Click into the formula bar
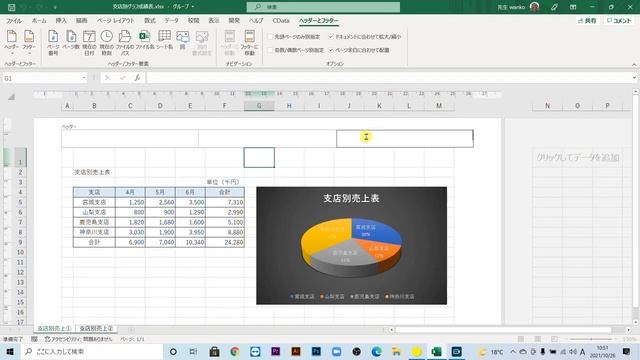The image size is (640, 360). pos(389,78)
